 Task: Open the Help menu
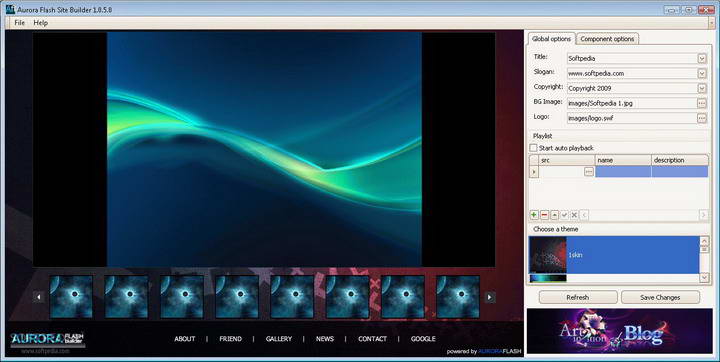(x=40, y=23)
